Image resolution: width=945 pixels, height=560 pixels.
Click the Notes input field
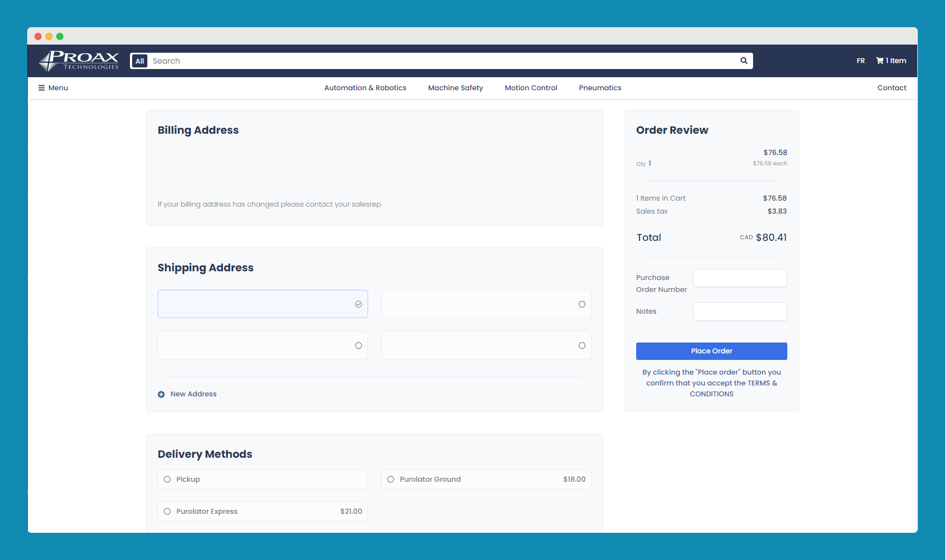(740, 312)
